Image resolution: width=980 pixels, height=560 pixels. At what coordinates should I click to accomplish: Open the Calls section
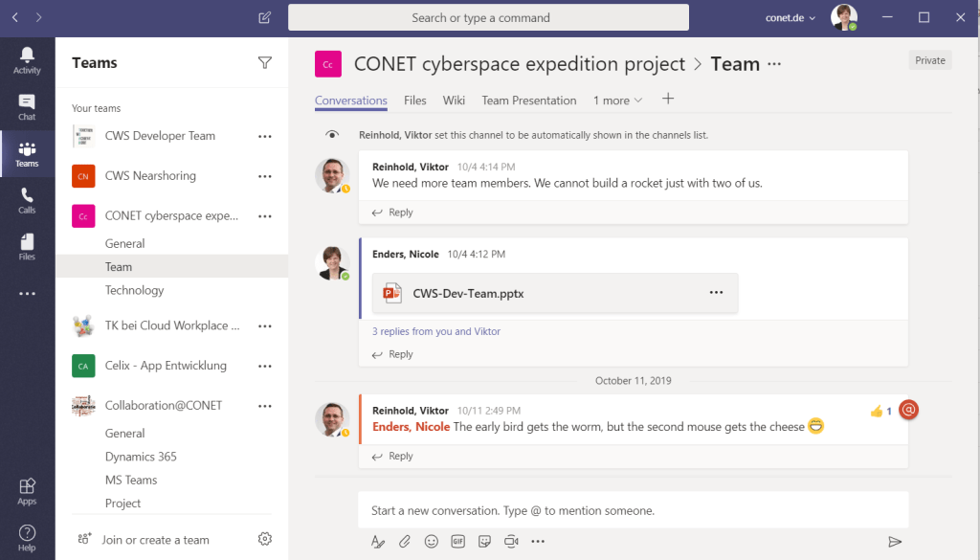[x=27, y=200]
